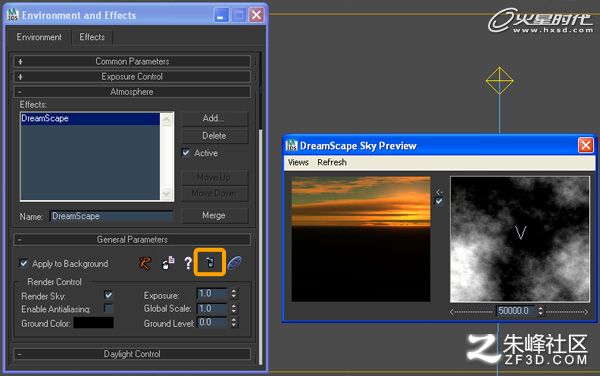
Task: Click the Global Scale value field
Action: pos(212,308)
